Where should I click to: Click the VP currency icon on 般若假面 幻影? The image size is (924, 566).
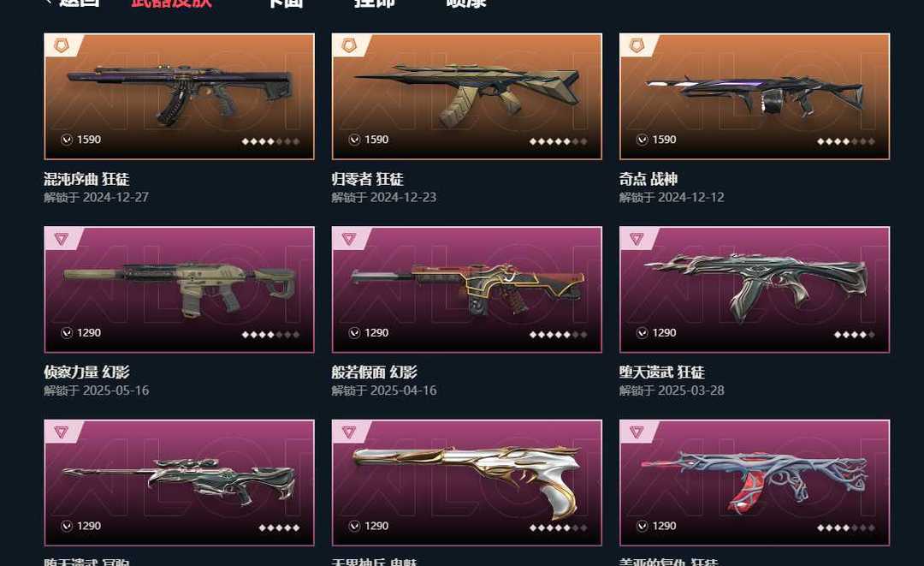click(x=354, y=333)
